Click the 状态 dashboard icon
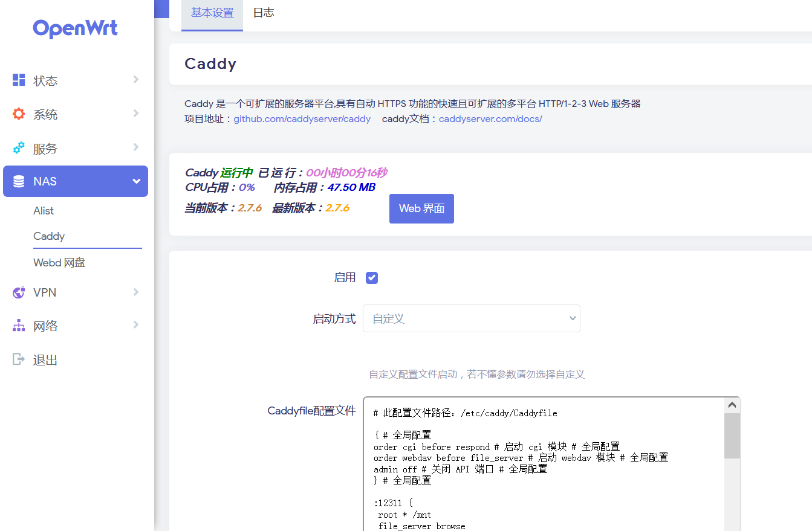Viewport: 812px width, 531px height. pos(19,80)
